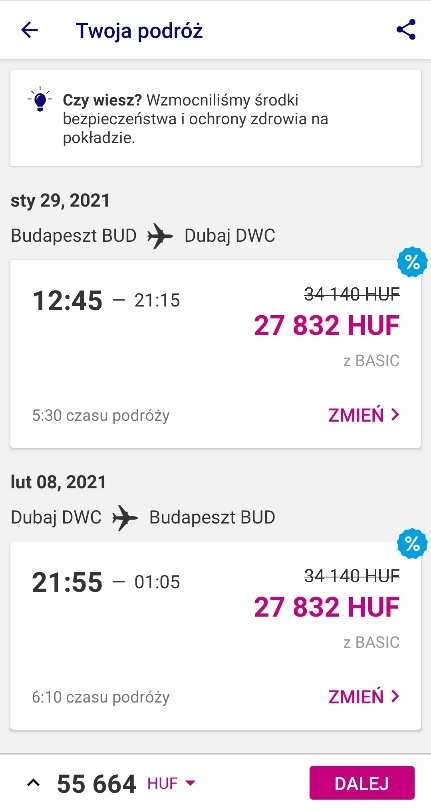
Task: Tap the 12:45 – 21:15 flight time
Action: 106,300
